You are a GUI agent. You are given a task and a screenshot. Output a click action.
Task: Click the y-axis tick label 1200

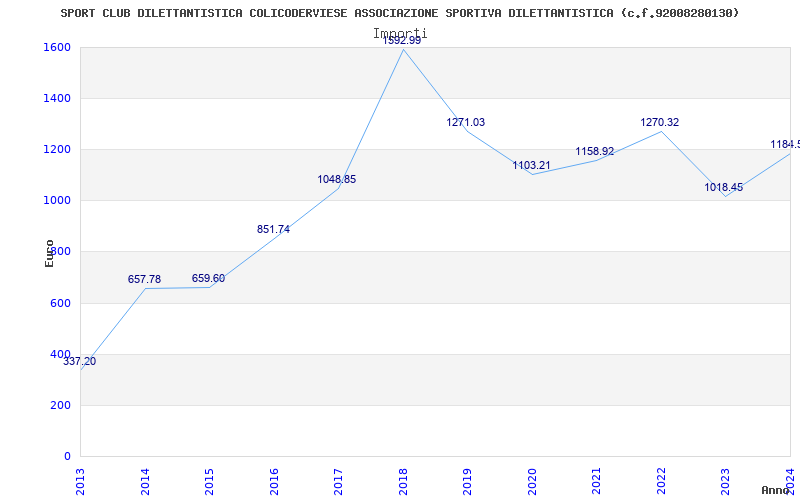55,149
